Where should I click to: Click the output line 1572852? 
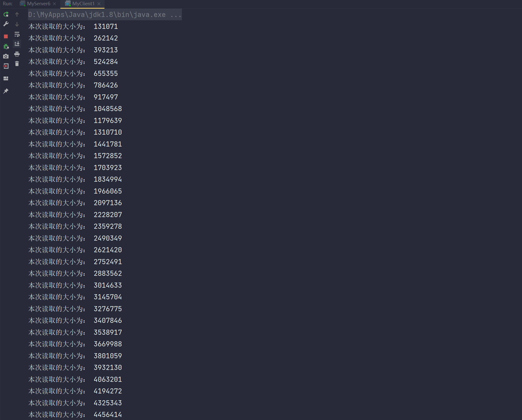(75, 156)
